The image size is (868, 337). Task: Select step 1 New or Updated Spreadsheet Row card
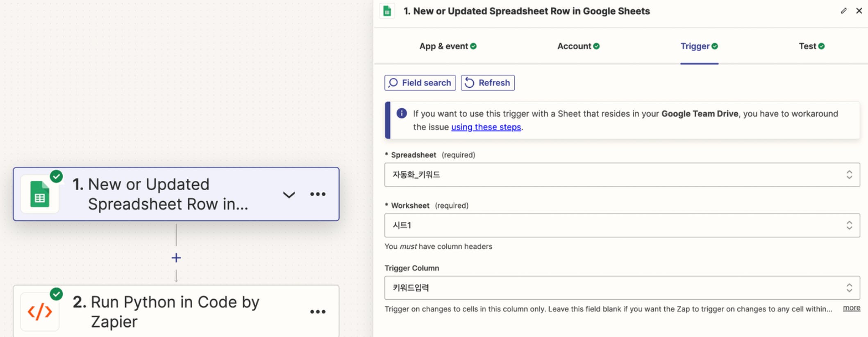(x=176, y=194)
